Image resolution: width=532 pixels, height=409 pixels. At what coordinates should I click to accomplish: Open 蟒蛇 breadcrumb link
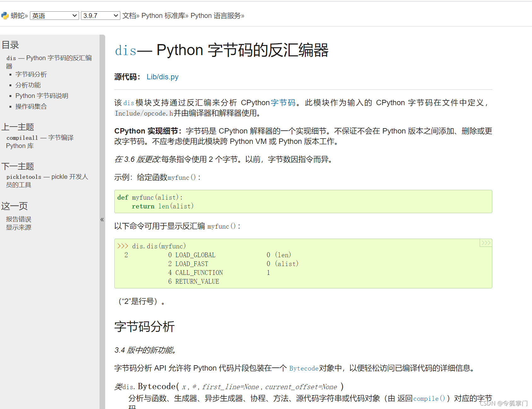click(17, 15)
